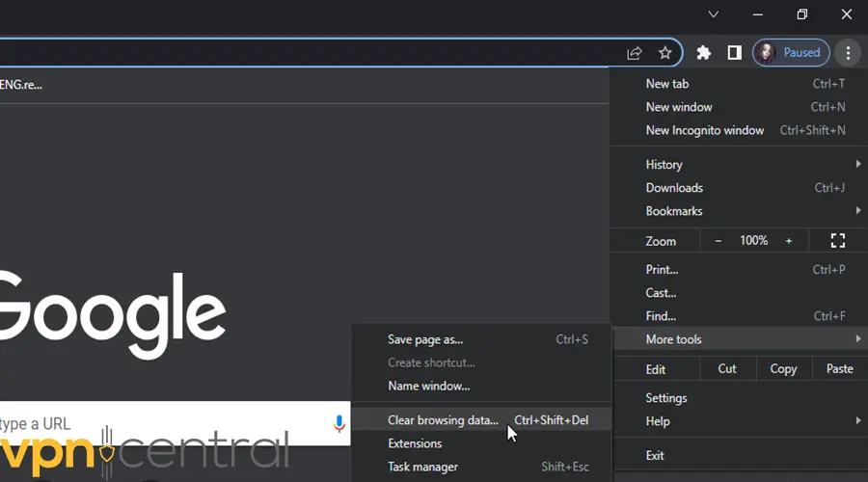Screen dimensions: 868x482
Task: Increase zoom with the plus button
Action: [789, 241]
